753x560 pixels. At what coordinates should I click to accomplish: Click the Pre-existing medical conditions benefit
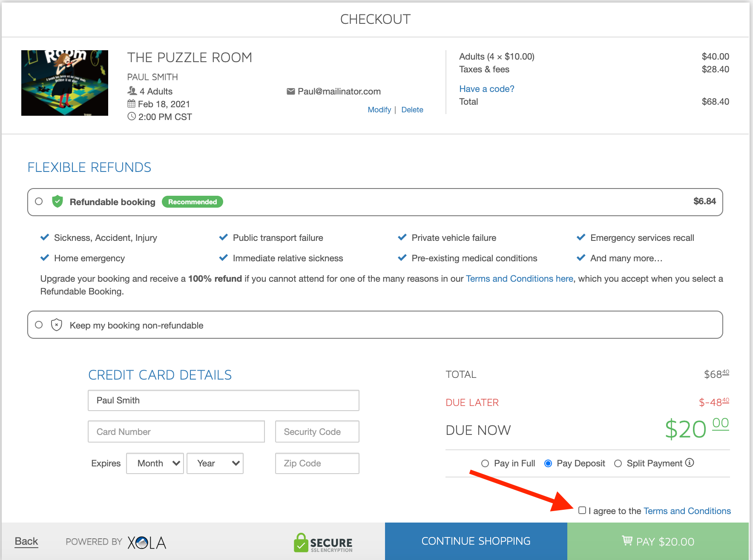[474, 258]
